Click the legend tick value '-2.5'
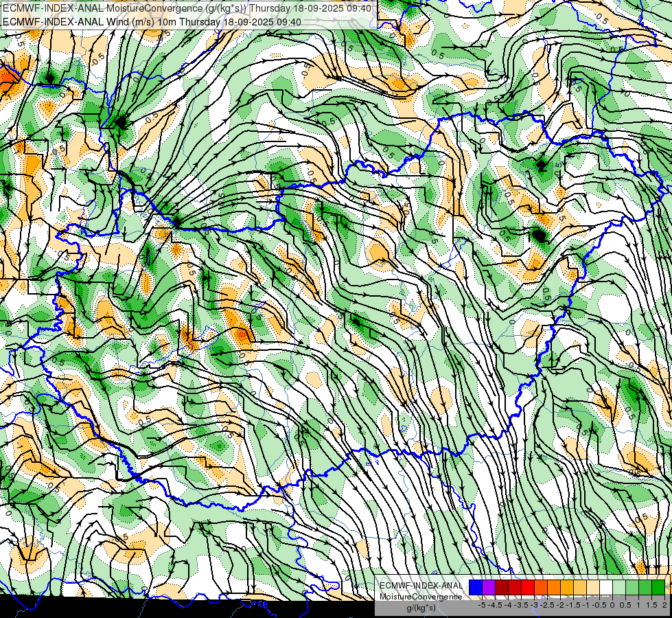Viewport: 672px width, 618px height. tap(548, 605)
